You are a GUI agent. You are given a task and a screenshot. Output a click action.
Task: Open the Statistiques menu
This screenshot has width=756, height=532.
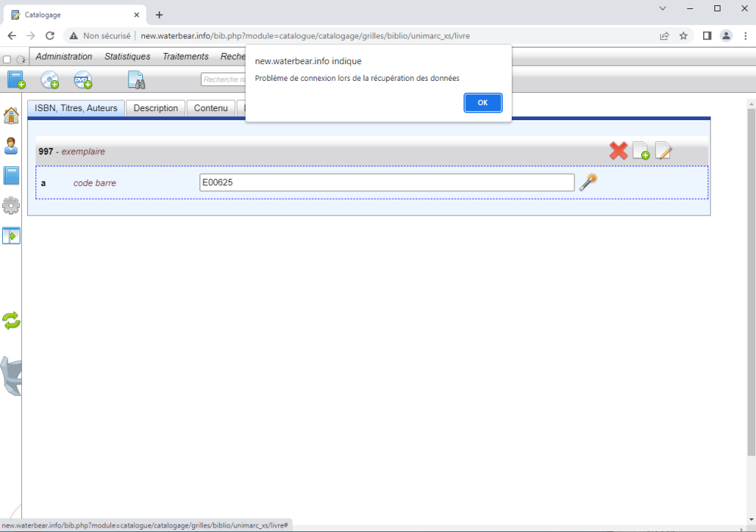[x=127, y=57]
